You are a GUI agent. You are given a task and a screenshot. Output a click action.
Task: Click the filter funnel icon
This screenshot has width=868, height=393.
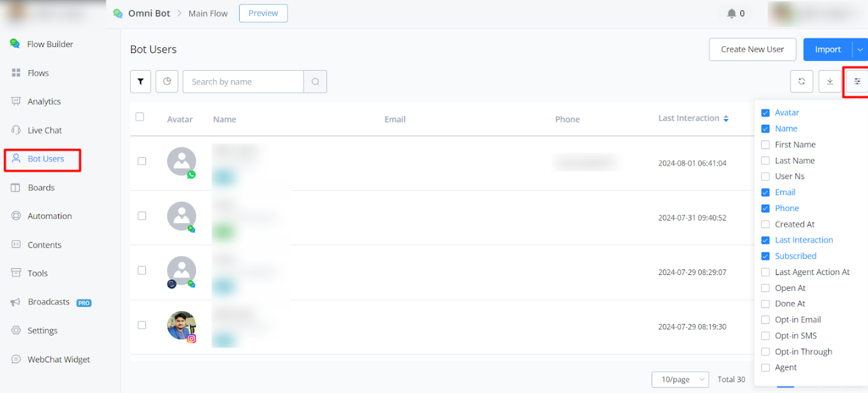[x=141, y=81]
